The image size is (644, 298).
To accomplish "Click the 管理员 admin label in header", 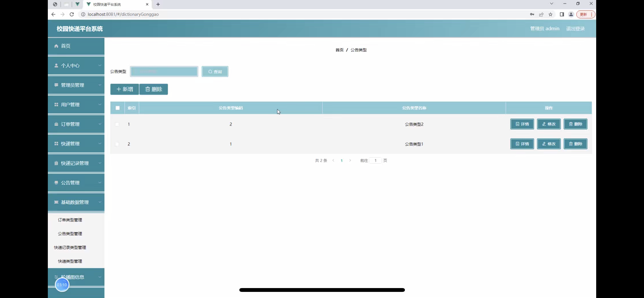I will coord(545,29).
